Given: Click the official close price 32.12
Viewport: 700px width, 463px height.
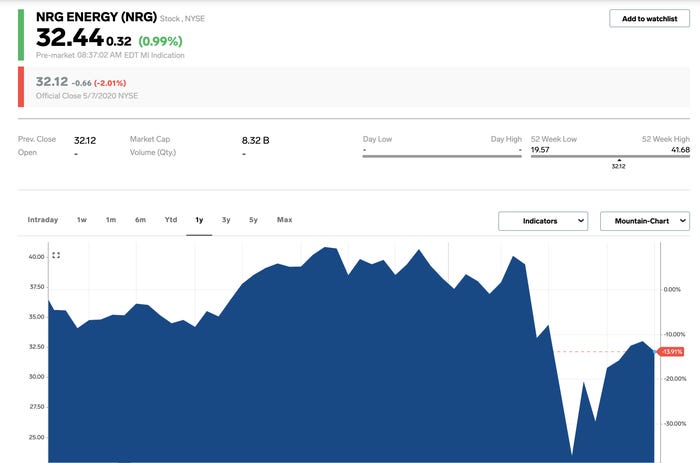Looking at the screenshot, I should point(52,82).
